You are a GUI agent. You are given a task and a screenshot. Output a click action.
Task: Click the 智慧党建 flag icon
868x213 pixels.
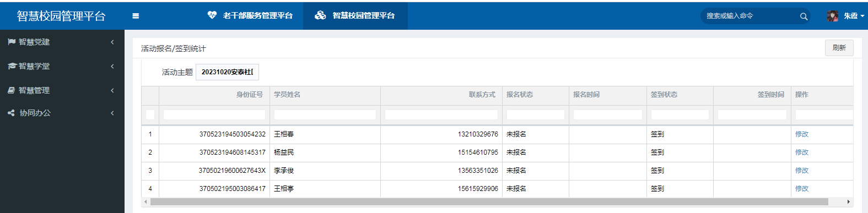[x=12, y=42]
